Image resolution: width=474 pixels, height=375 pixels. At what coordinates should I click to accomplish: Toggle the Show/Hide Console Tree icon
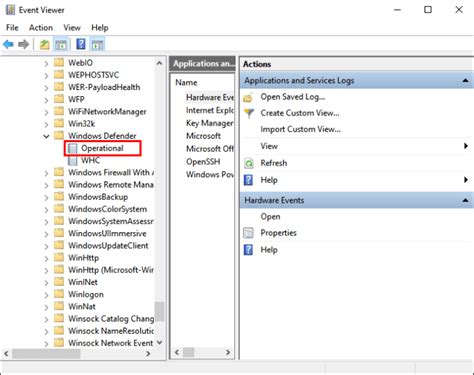(61, 44)
